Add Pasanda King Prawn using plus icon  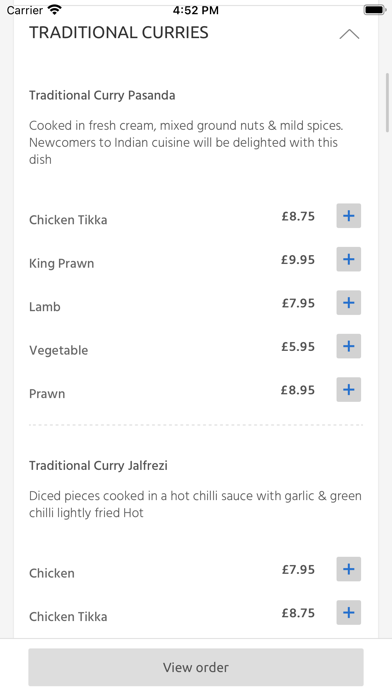point(348,259)
